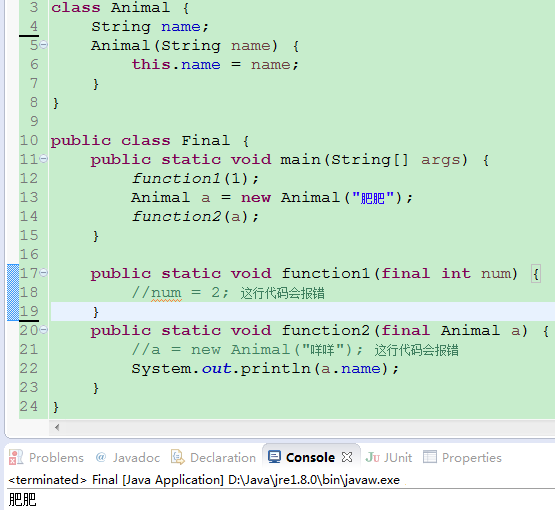Click the "function1(1);" call on line 12
The height and width of the screenshot is (510, 555).
point(195,178)
